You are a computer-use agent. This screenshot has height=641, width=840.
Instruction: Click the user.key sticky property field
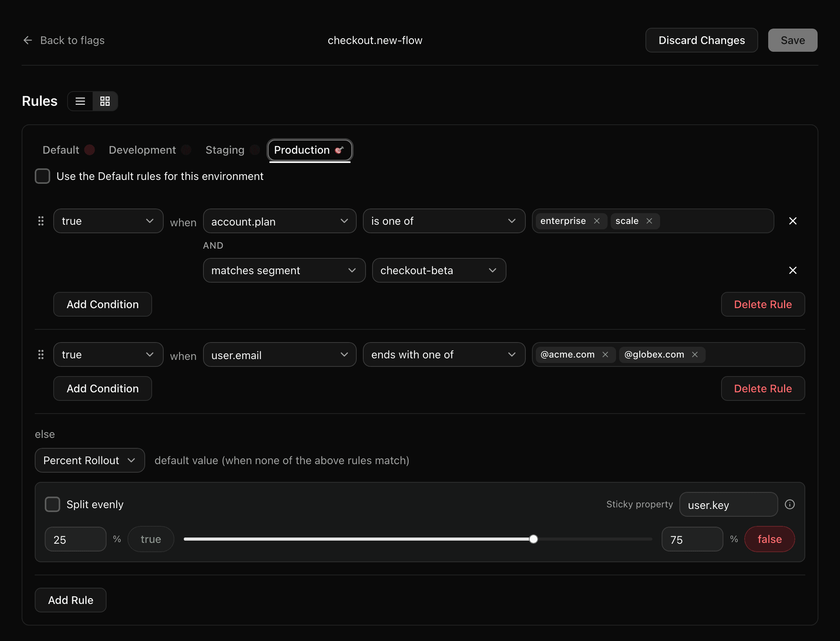tap(728, 504)
